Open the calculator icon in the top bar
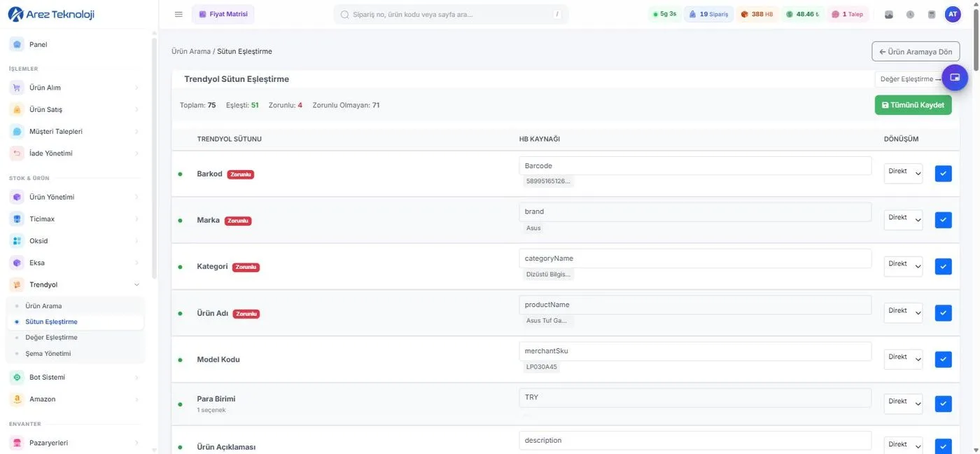Image resolution: width=980 pixels, height=454 pixels. (x=931, y=14)
